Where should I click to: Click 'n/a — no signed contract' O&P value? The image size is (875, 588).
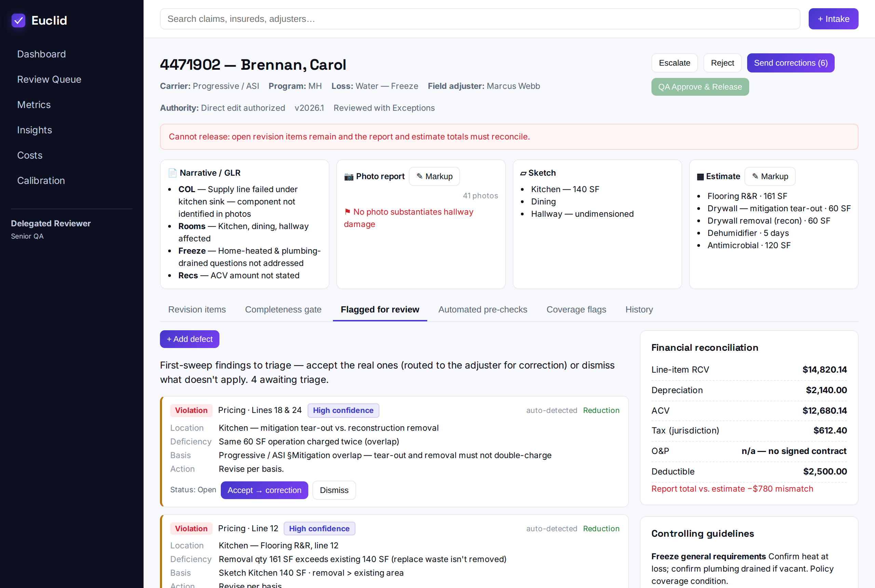click(x=794, y=451)
